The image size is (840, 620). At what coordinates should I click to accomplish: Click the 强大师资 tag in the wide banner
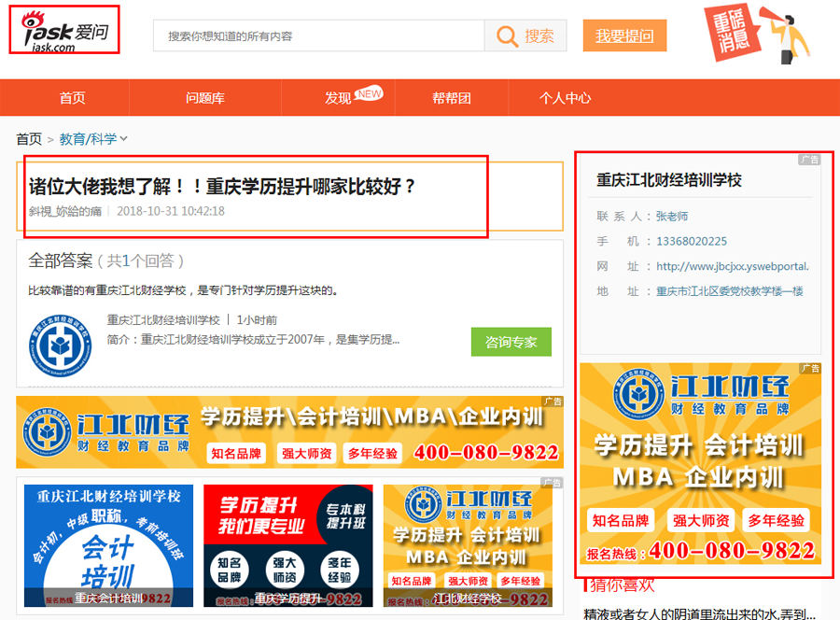[x=306, y=454]
